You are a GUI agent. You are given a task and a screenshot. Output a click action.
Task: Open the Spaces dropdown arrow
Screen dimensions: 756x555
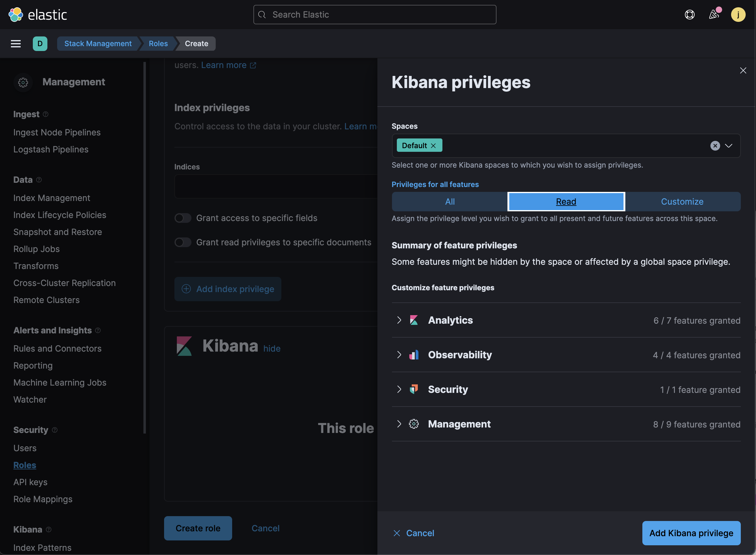[x=728, y=146]
